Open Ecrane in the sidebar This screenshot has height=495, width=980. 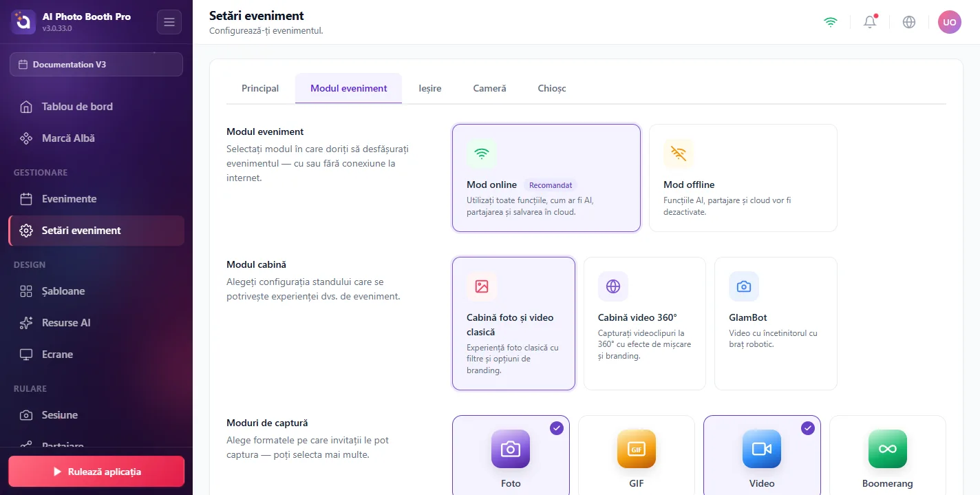tap(96, 355)
